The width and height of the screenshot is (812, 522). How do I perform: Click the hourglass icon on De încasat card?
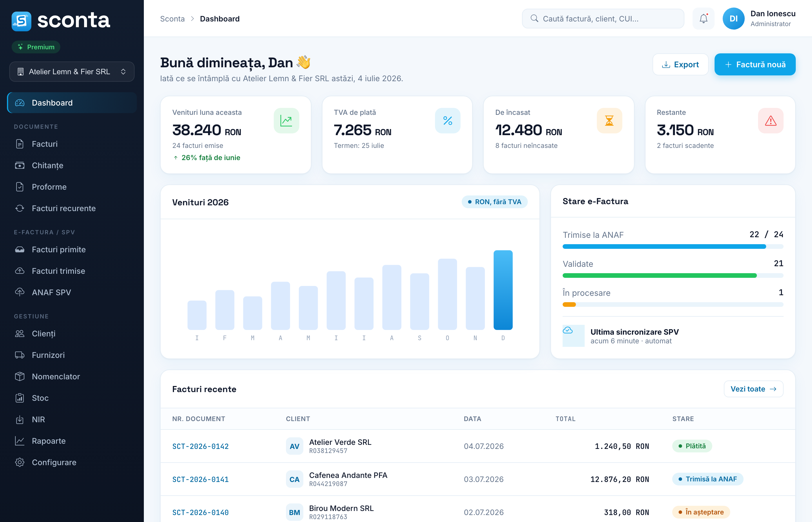tap(609, 121)
